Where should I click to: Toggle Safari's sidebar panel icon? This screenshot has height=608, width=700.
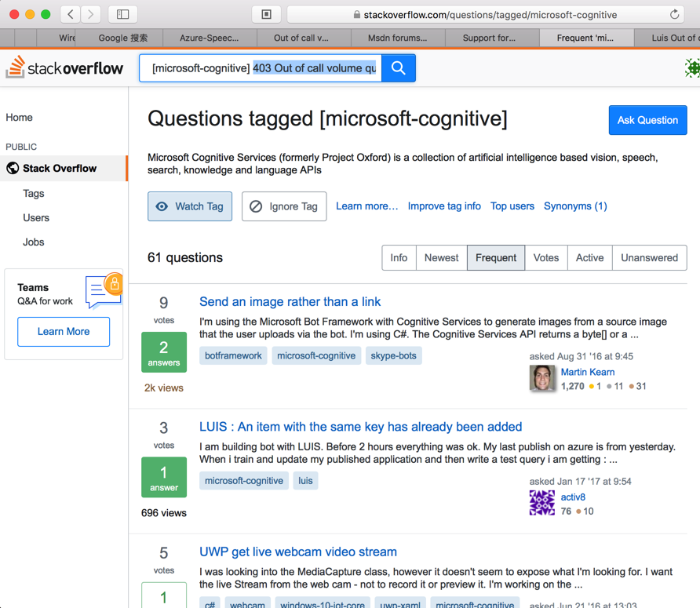[x=123, y=14]
